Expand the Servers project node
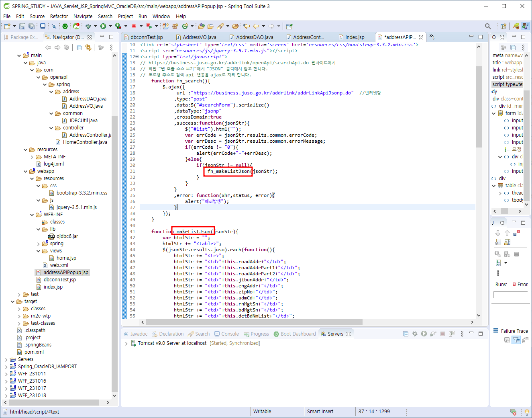The height and width of the screenshot is (418, 532). (6, 359)
